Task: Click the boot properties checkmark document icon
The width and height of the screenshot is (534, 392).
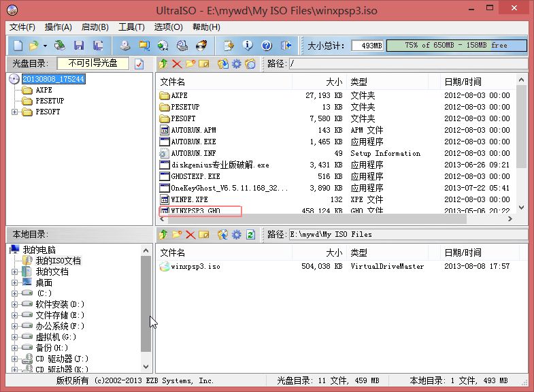Action: [x=139, y=64]
